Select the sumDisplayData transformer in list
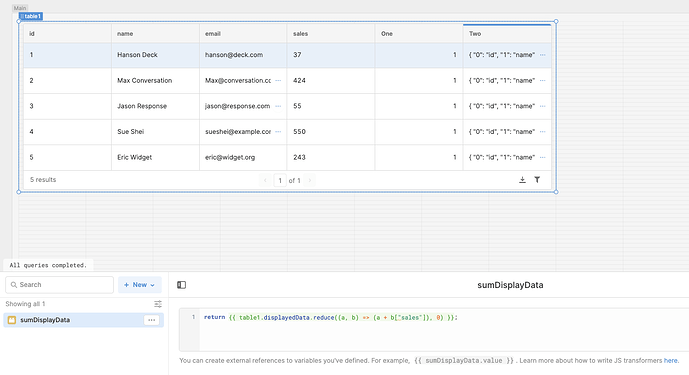Viewport: 689px width, 375px height. (x=83, y=320)
